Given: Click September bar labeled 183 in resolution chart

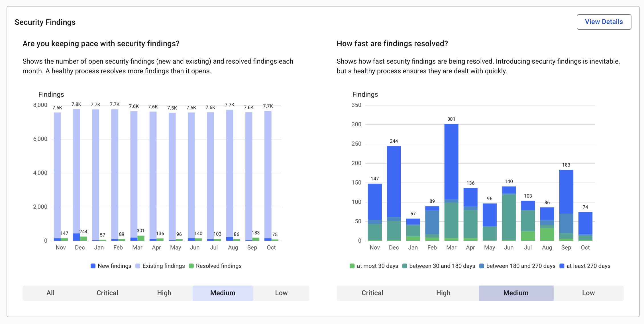Looking at the screenshot, I should 566,200.
